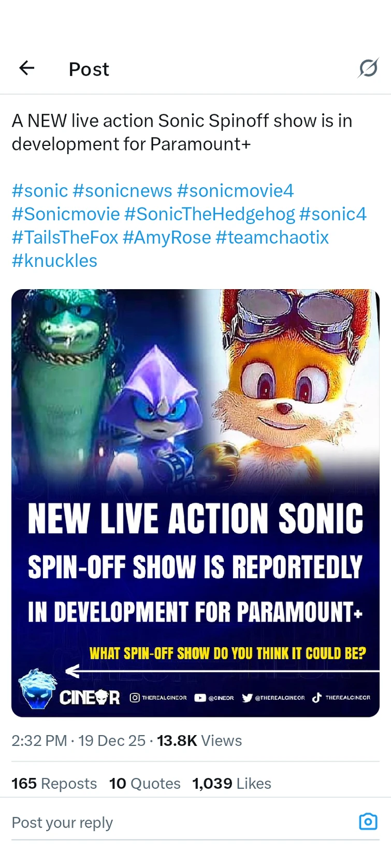Open the #knuckles hashtag
This screenshot has width=391, height=868.
point(54,260)
